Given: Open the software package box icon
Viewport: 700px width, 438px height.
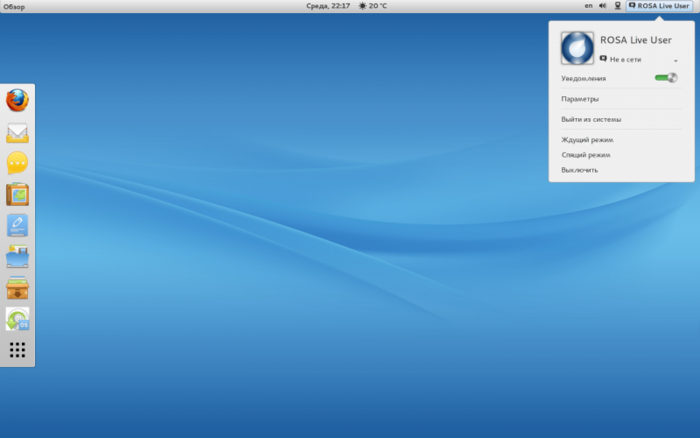Looking at the screenshot, I should point(17,288).
